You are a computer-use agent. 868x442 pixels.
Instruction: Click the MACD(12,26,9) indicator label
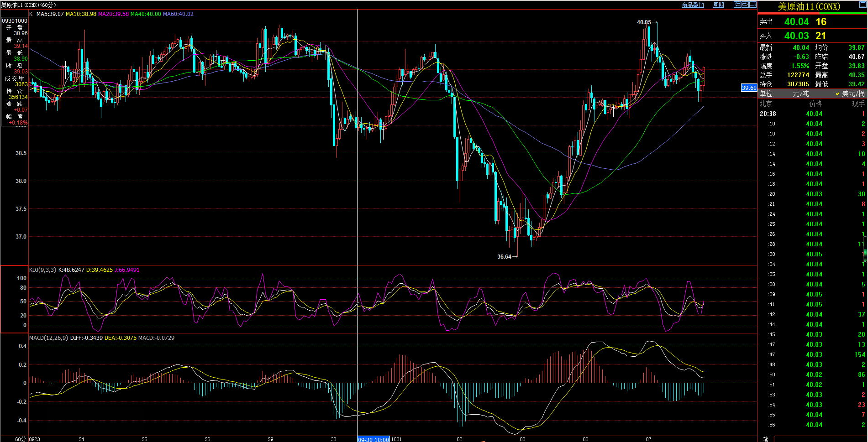coord(48,338)
